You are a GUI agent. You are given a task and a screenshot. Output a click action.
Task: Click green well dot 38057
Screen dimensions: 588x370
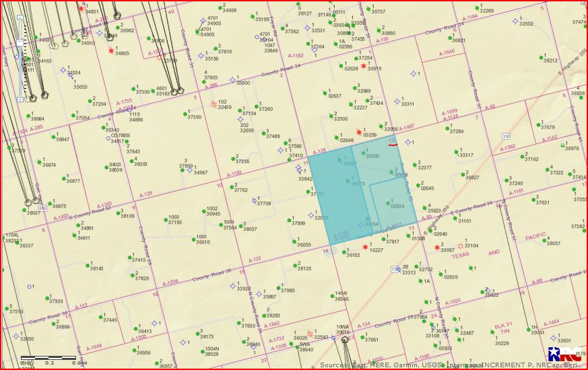(544, 240)
